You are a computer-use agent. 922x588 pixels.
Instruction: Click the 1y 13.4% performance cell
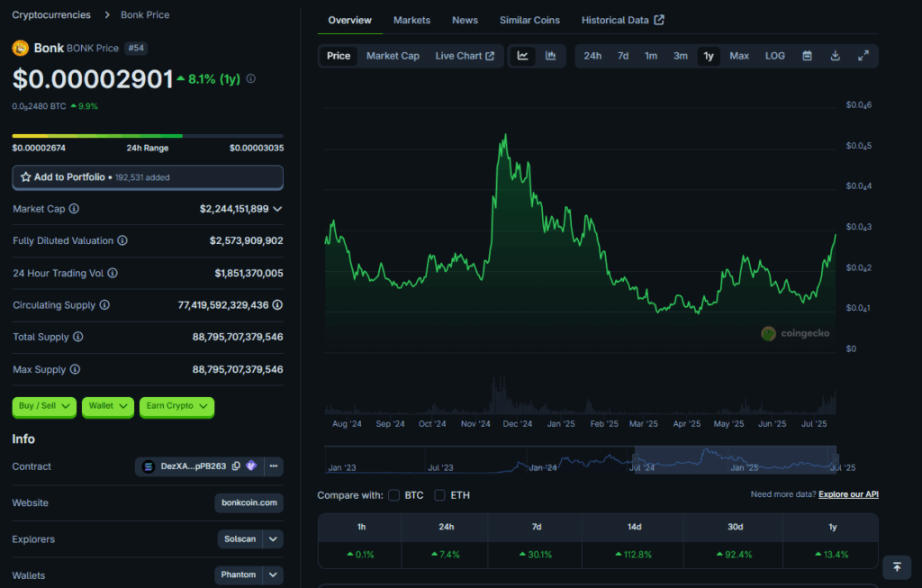(831, 555)
